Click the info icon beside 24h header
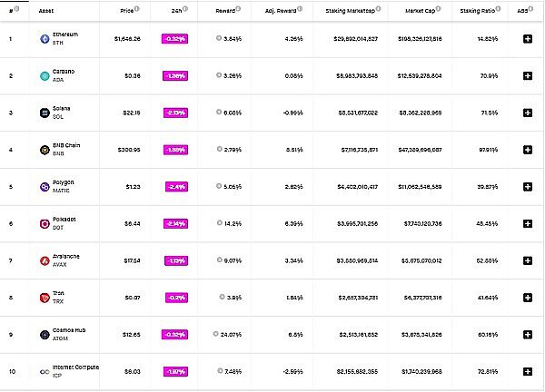545x392 pixels. coord(184,9)
